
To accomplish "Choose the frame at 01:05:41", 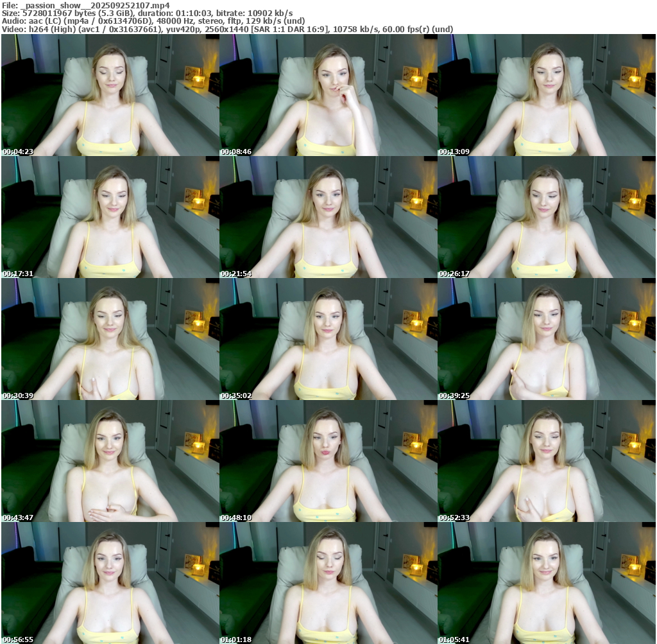I will (547, 583).
